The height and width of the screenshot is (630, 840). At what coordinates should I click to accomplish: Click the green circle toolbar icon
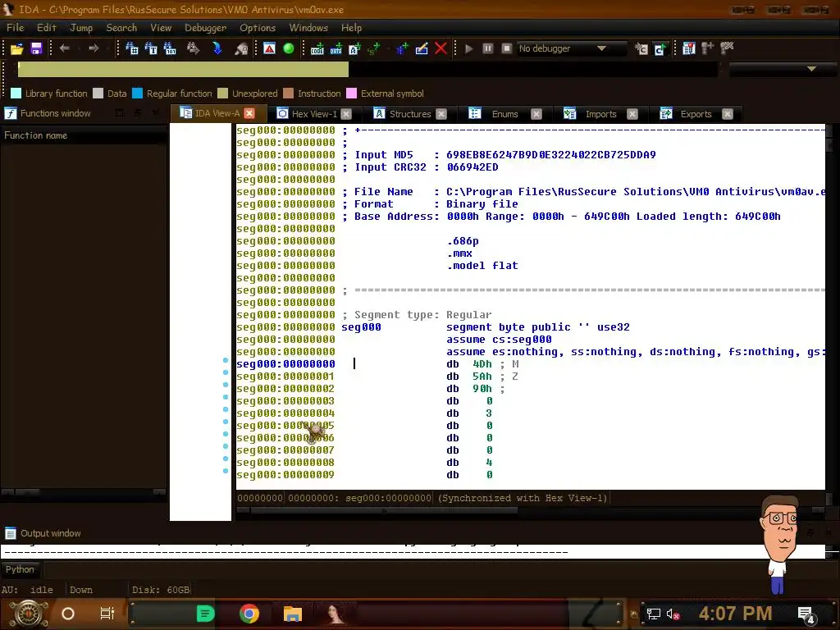pos(288,48)
